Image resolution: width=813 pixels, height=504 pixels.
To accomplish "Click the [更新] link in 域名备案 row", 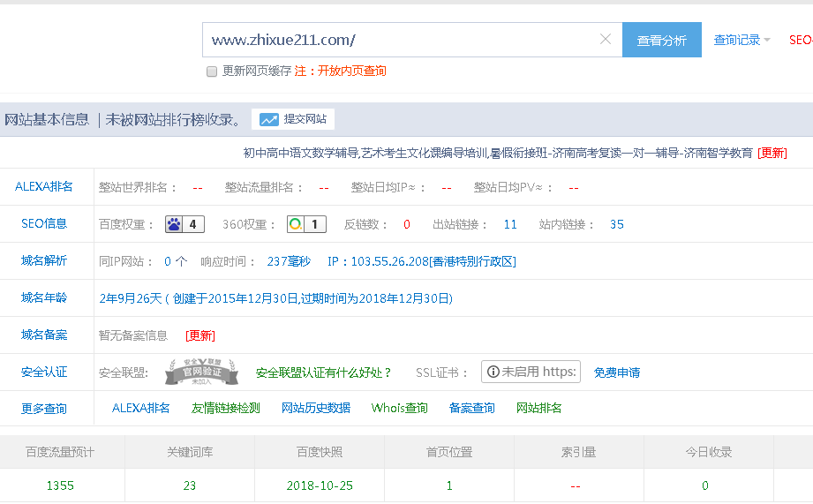I will (x=200, y=335).
